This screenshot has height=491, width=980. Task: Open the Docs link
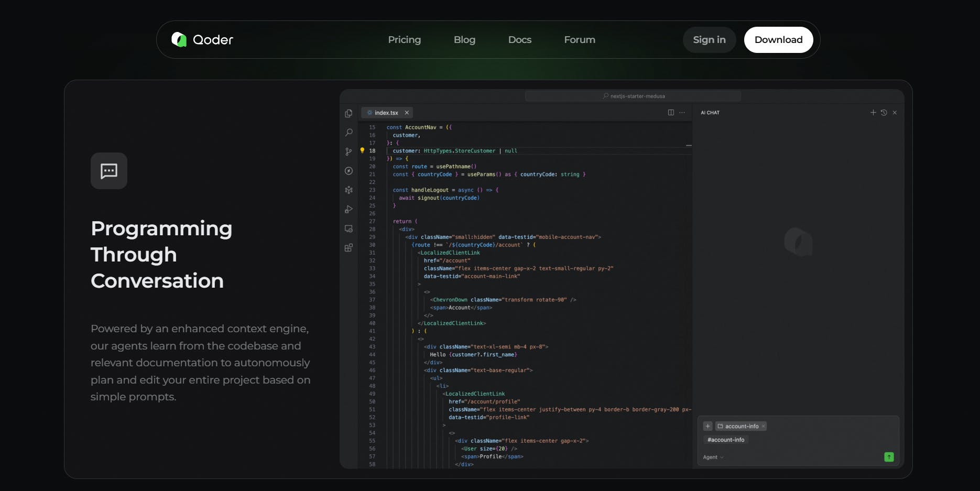(519, 40)
